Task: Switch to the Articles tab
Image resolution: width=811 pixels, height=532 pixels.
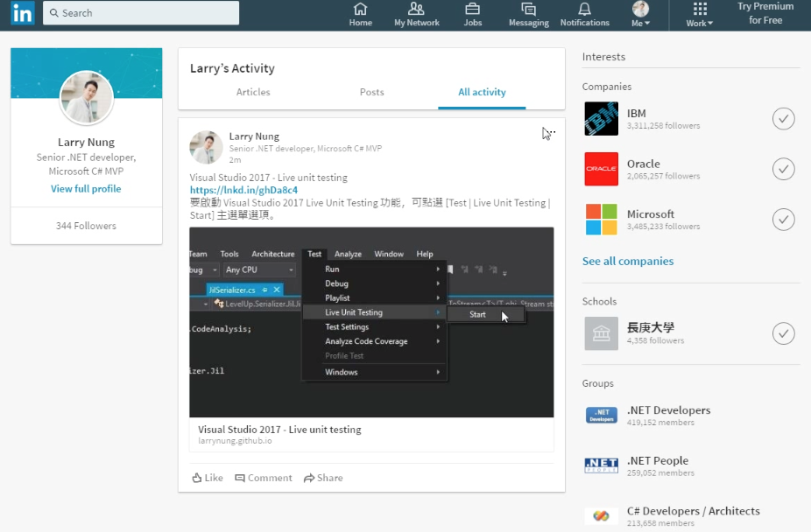Action: coord(253,92)
